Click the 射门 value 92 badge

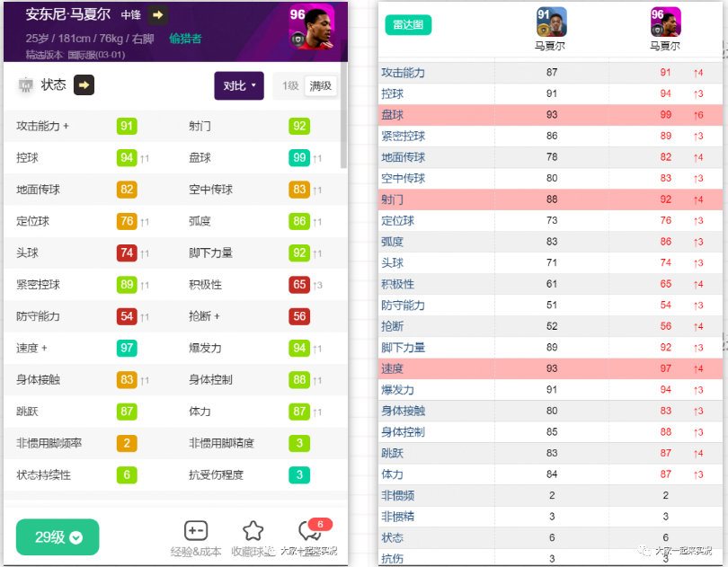click(x=299, y=126)
